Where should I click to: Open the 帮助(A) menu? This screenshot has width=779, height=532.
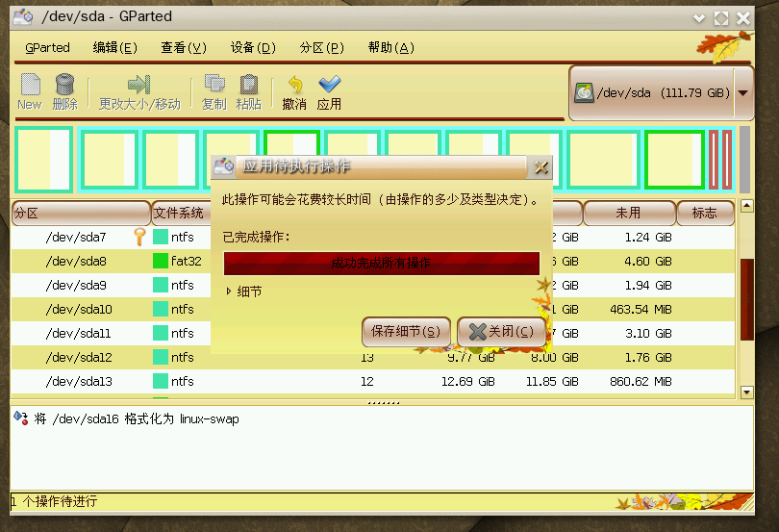391,48
